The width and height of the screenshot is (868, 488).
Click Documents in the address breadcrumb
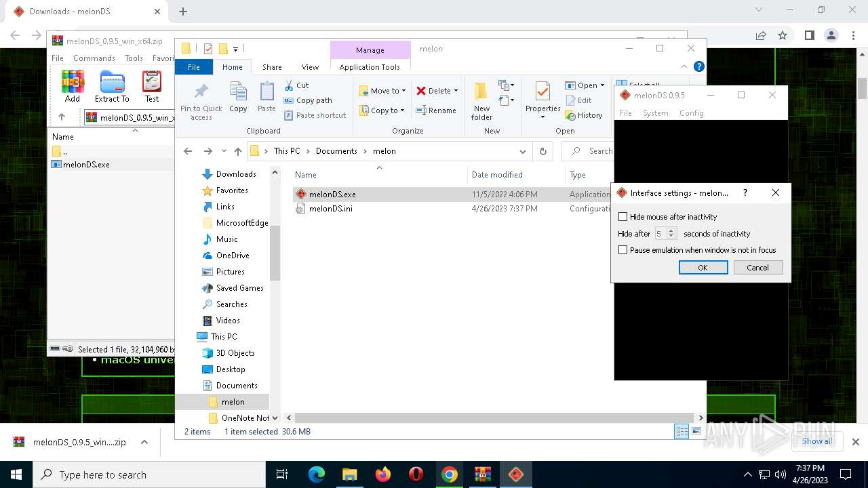[x=336, y=151]
